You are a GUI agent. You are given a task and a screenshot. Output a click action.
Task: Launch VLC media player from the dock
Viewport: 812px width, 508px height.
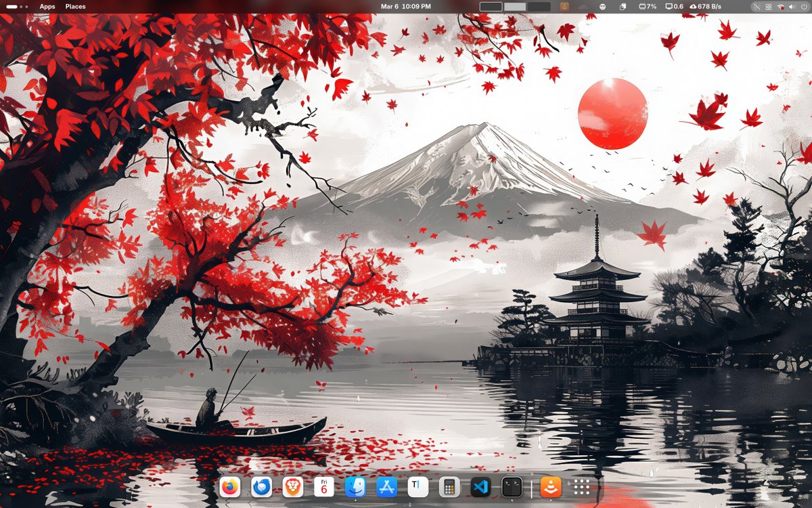click(551, 487)
